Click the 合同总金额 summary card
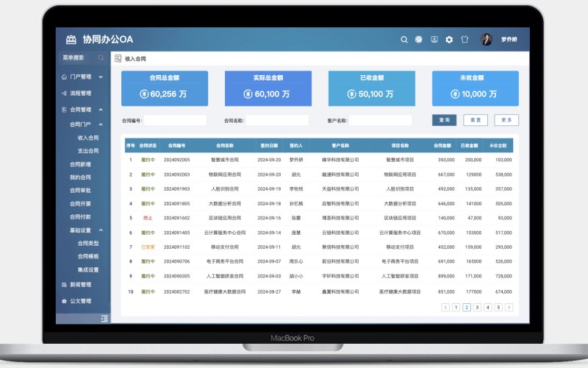 pyautogui.click(x=165, y=88)
